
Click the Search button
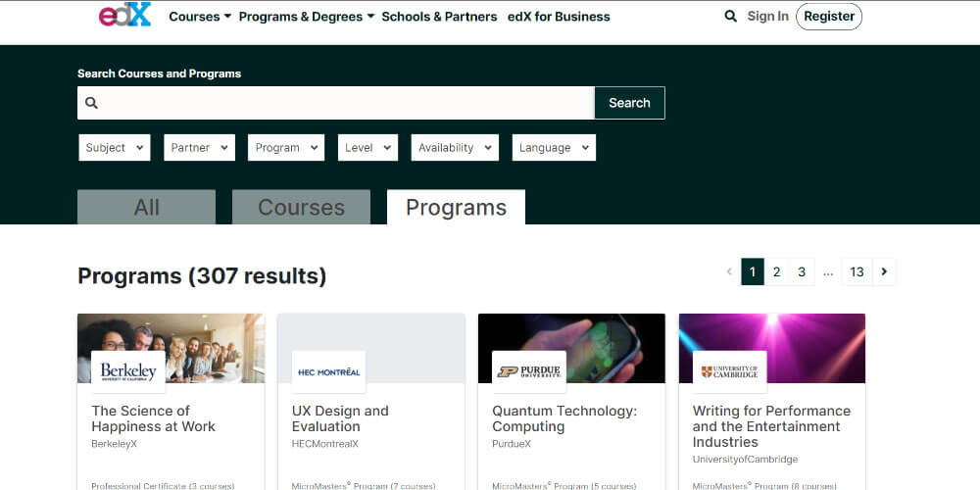pyautogui.click(x=629, y=103)
